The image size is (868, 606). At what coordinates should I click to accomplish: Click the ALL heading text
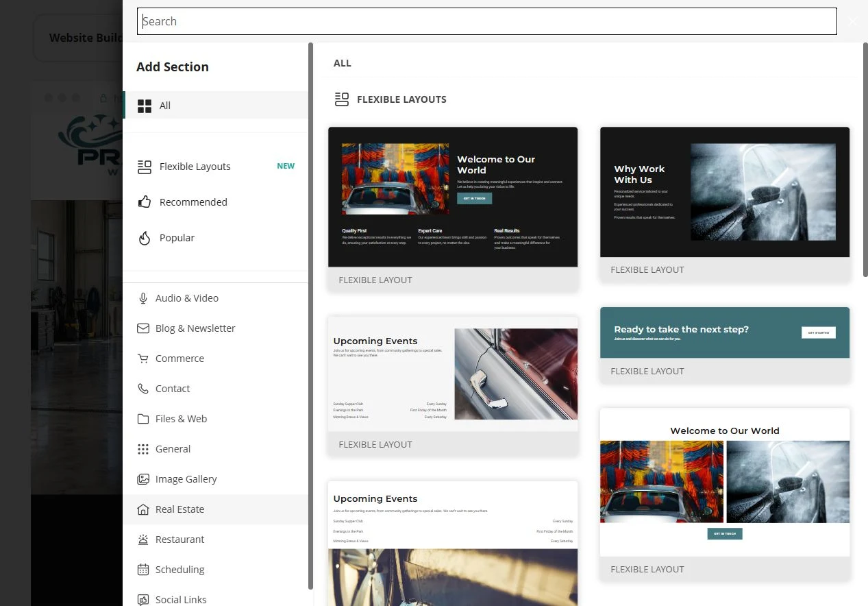coord(343,63)
